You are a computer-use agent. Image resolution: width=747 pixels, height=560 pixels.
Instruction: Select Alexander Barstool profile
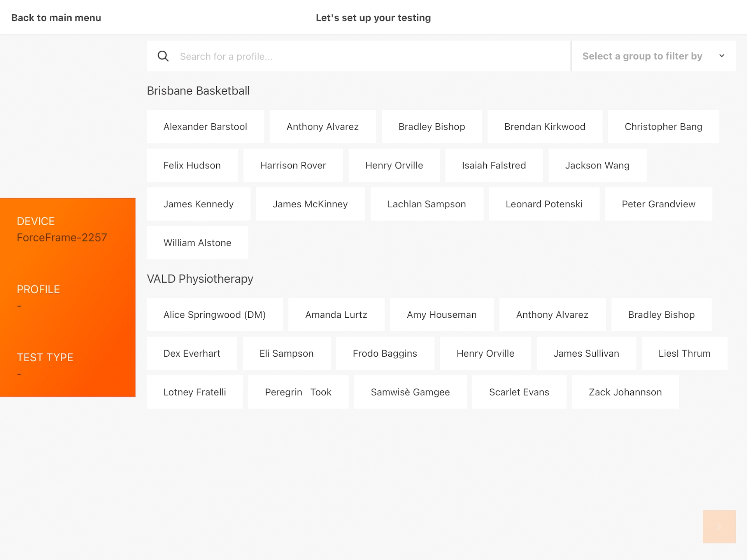tap(205, 127)
